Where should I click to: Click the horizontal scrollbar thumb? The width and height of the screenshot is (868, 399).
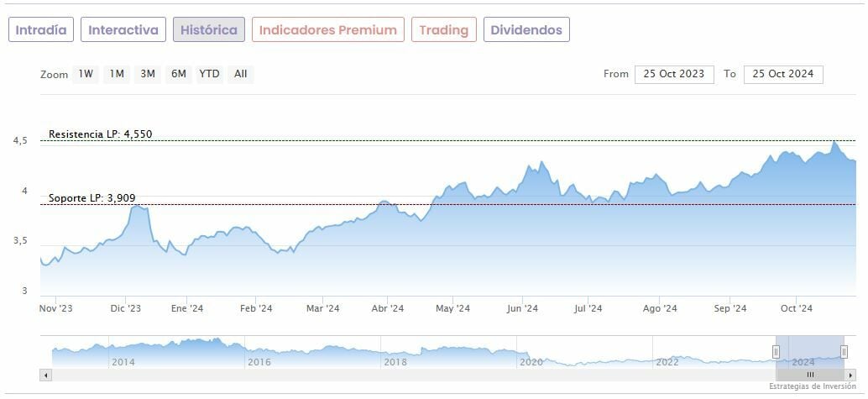(810, 375)
